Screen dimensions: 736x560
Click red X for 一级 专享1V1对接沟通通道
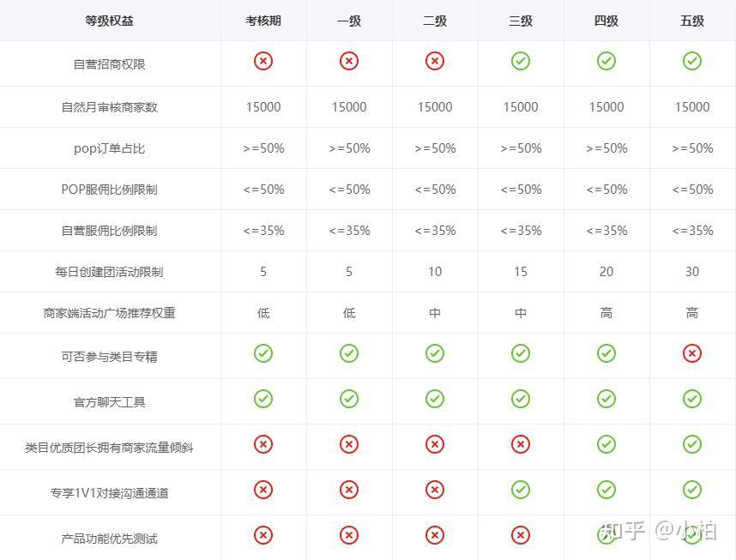pyautogui.click(x=349, y=490)
